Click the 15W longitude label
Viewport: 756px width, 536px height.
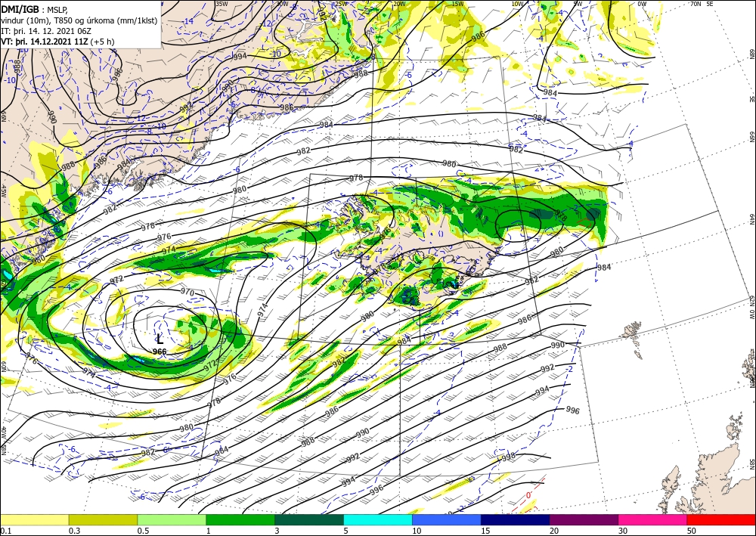[457, 4]
